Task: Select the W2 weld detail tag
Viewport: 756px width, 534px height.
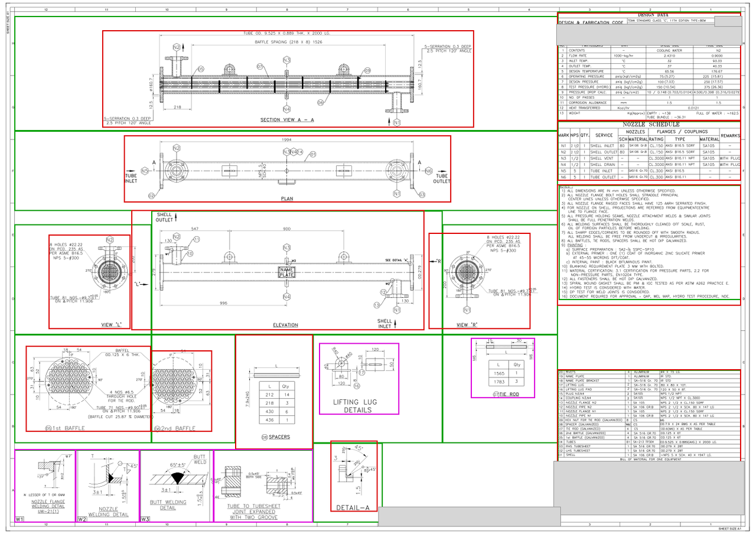Action: [x=82, y=519]
